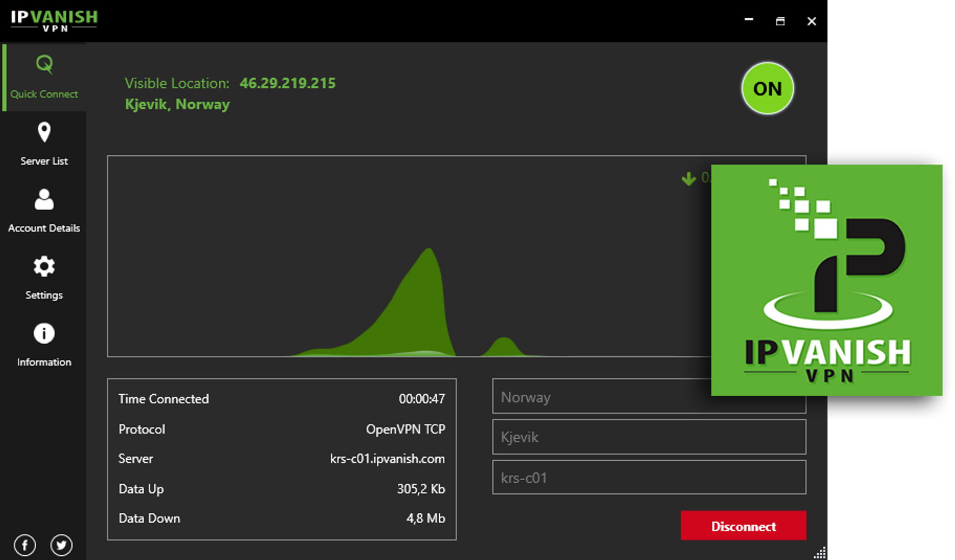Viewport: 955px width, 560px height.
Task: Open the Settings section
Action: pyautogui.click(x=44, y=278)
